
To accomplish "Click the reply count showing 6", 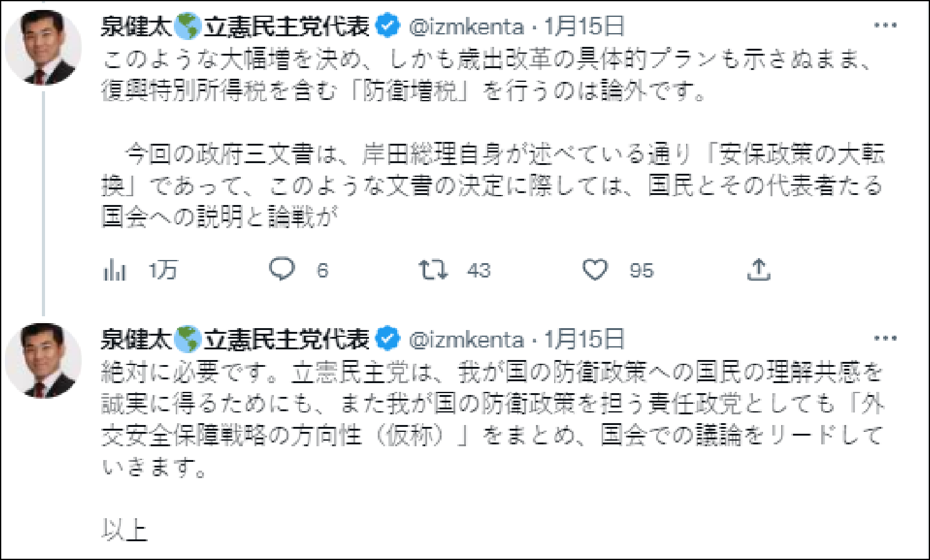I will pos(321,271).
